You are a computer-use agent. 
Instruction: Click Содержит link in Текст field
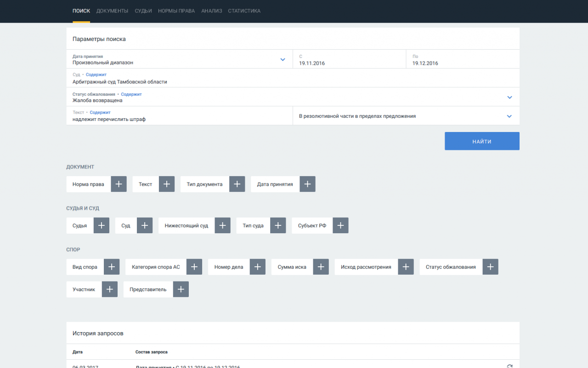100,112
